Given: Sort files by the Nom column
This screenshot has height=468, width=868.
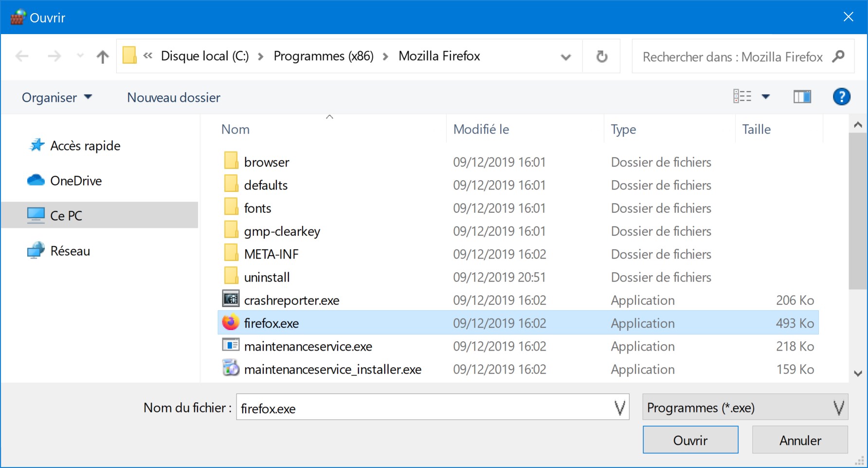Looking at the screenshot, I should pyautogui.click(x=235, y=129).
